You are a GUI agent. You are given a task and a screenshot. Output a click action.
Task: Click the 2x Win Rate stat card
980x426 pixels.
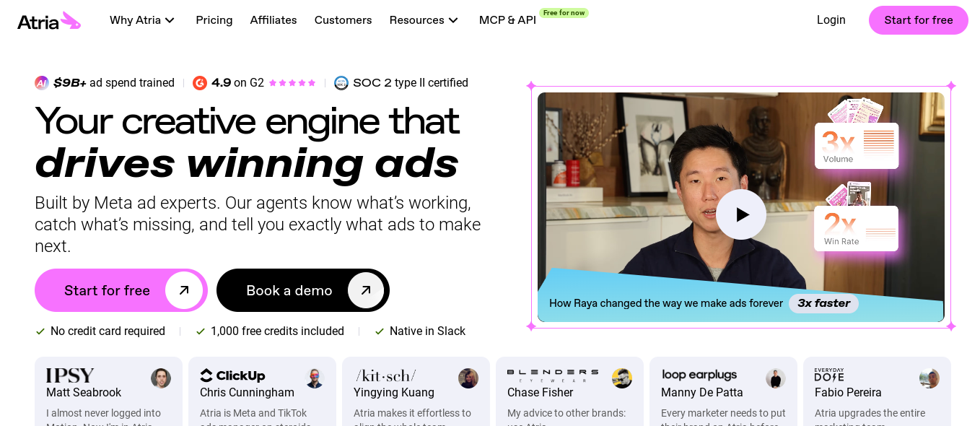[x=857, y=228]
